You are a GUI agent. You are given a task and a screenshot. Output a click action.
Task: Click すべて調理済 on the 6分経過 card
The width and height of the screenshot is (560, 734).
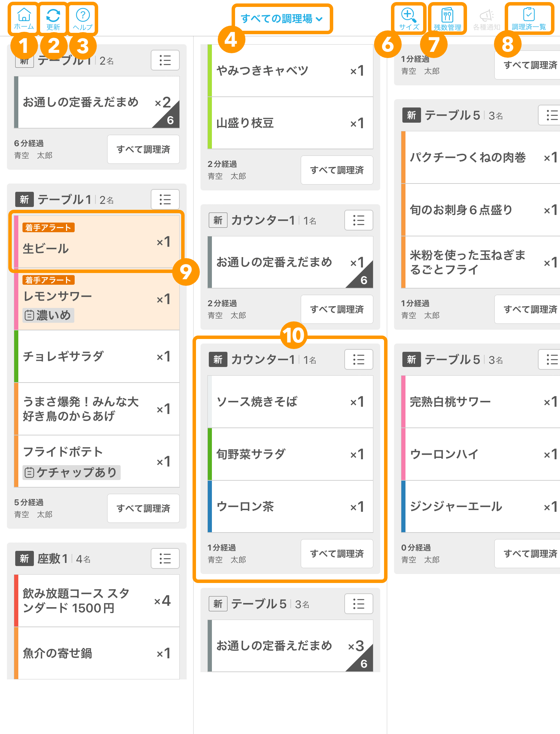point(143,149)
